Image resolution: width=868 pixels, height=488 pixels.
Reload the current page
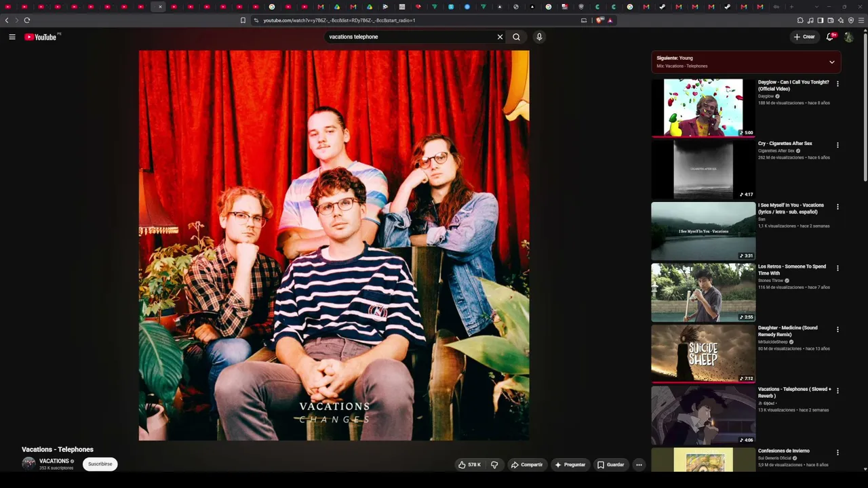point(26,20)
